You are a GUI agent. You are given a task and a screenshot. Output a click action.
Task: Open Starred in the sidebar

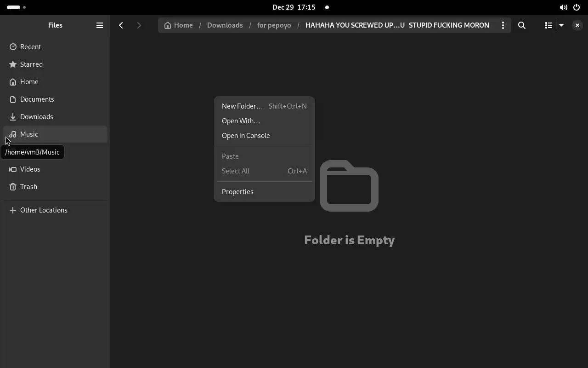pos(55,64)
